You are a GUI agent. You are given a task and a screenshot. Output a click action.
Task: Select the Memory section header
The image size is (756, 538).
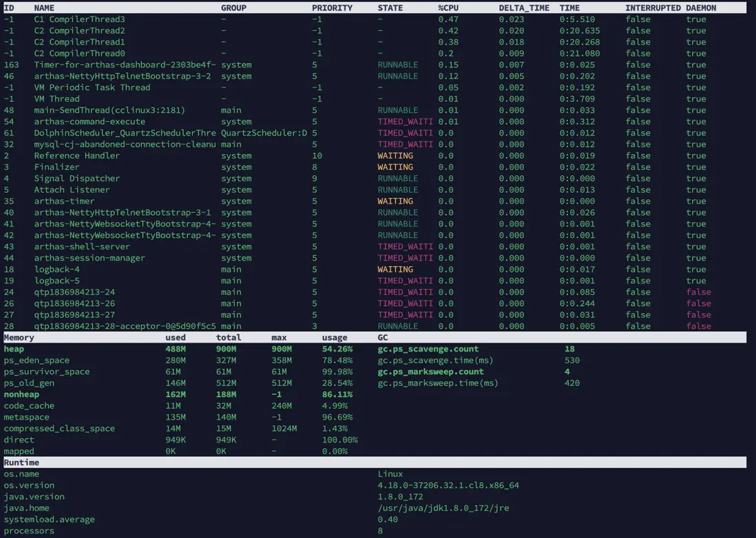[x=19, y=338]
